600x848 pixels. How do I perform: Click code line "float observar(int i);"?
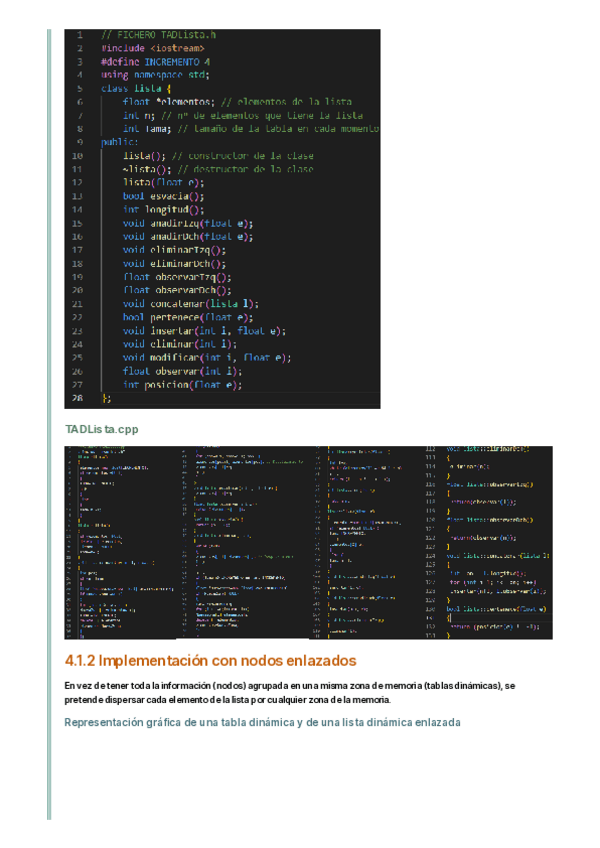click(182, 372)
